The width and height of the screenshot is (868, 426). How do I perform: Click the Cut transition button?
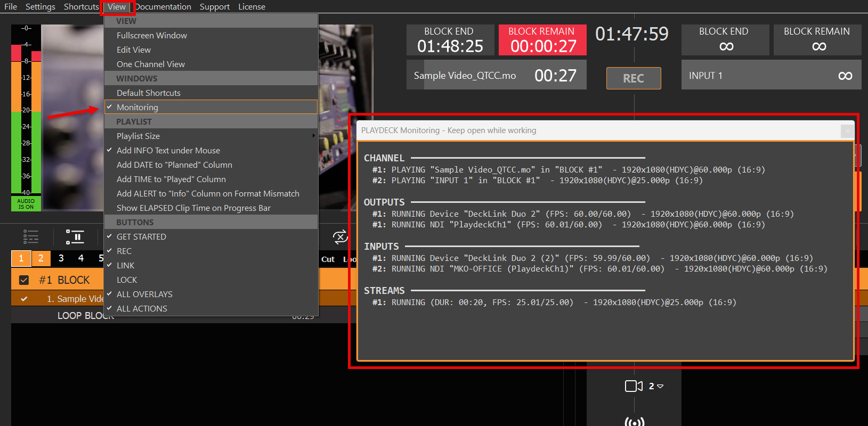(328, 259)
